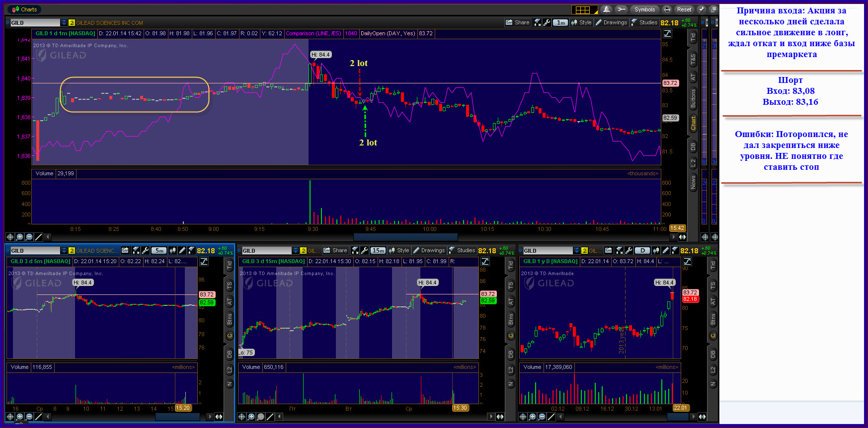
Task: Change the D timeframe button on daily chart
Action: click(642, 251)
